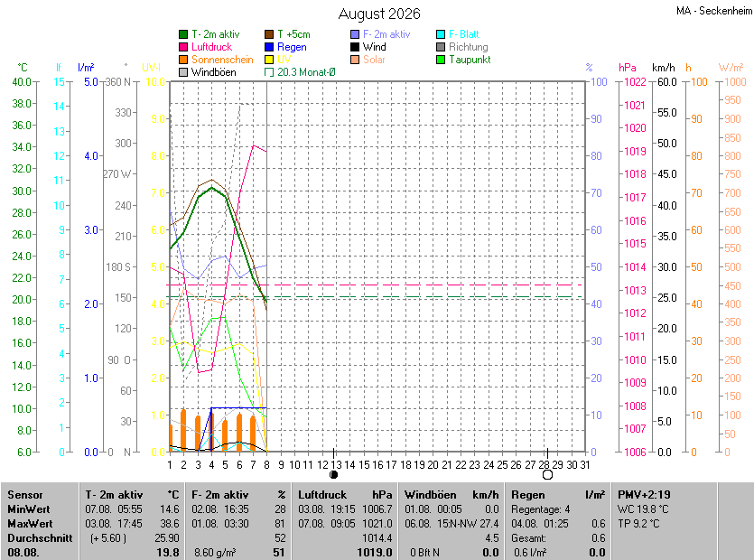Screen dimensions: 754x560
Task: Click the average temperature value 25.90
Action: click(167, 537)
